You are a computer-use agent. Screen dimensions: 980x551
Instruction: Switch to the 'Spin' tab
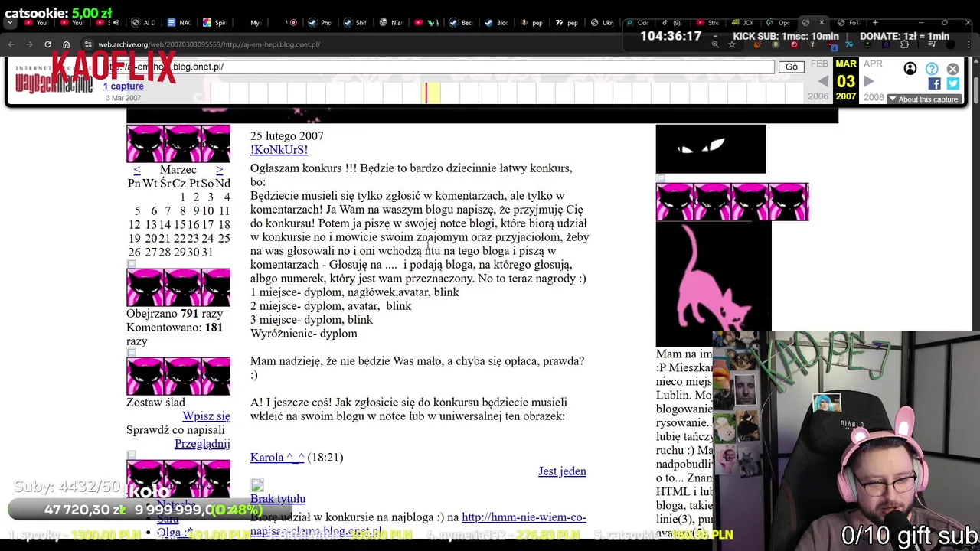(x=214, y=22)
